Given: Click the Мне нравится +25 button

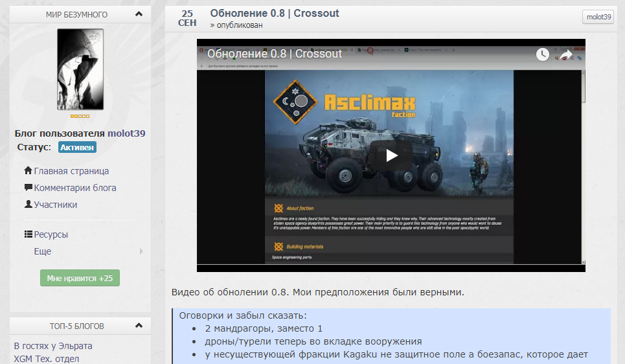Looking at the screenshot, I should (x=80, y=278).
